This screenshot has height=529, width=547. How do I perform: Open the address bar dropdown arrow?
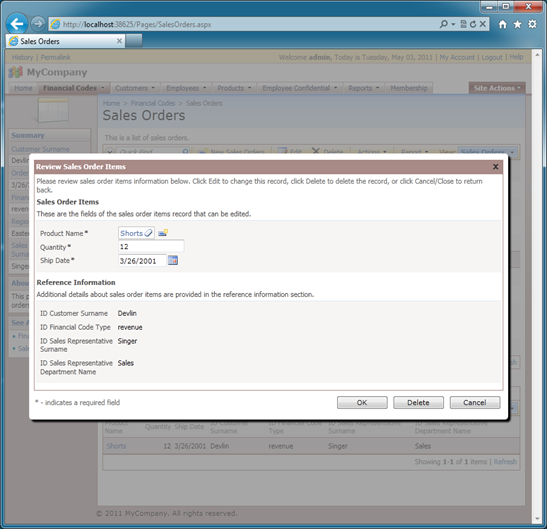pyautogui.click(x=453, y=24)
